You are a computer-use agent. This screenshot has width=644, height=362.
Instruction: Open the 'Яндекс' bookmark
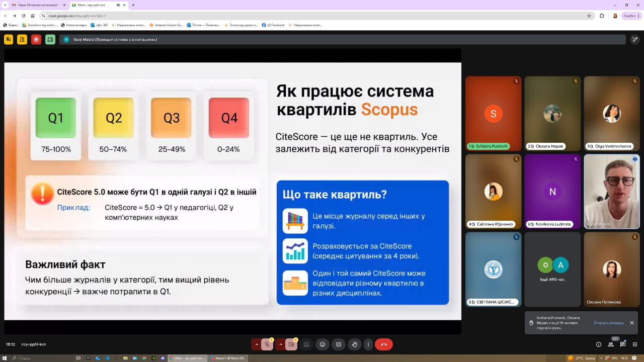11,25
